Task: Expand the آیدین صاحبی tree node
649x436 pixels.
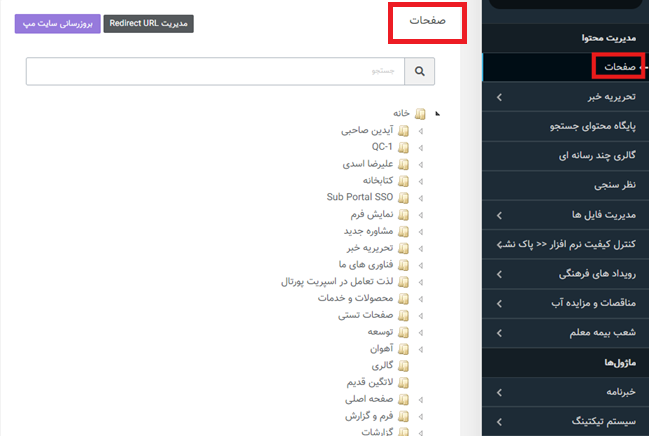Action: (420, 131)
